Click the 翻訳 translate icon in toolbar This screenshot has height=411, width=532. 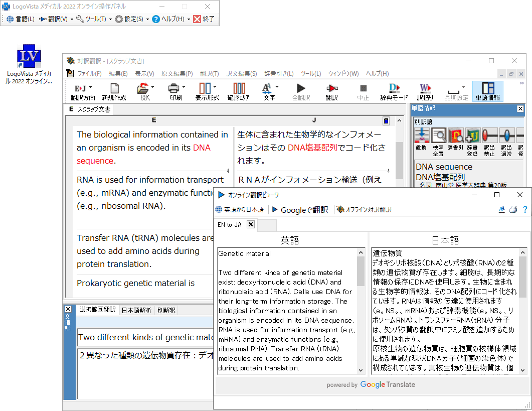point(332,92)
